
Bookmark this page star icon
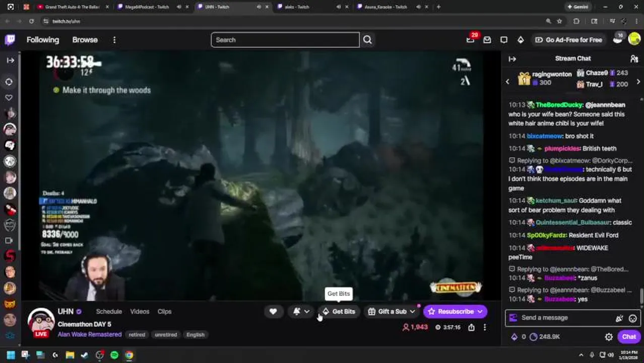[559, 21]
